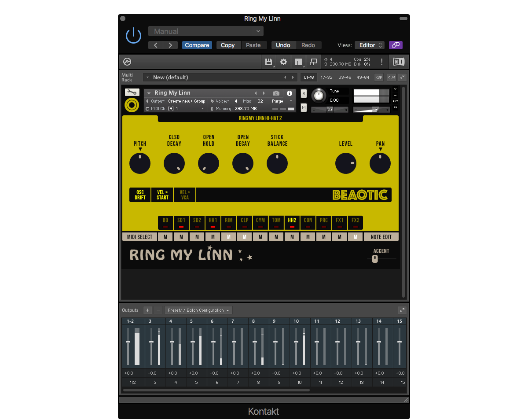Mute the instrument with the M button
The image size is (528, 420).
pos(304,107)
